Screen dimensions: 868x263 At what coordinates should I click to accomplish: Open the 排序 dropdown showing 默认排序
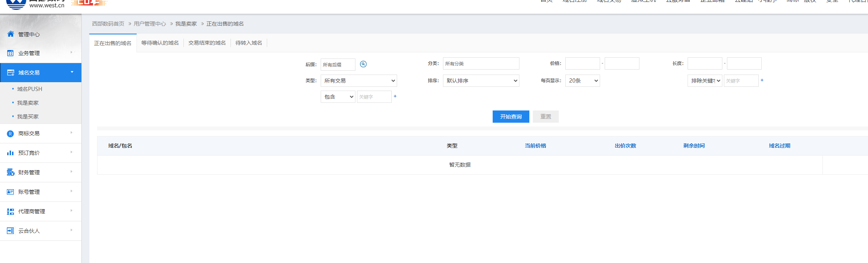(x=481, y=81)
